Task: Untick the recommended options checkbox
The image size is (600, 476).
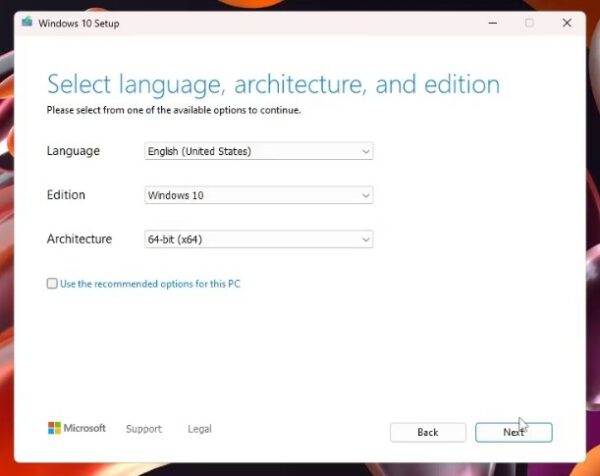Action: pyautogui.click(x=52, y=284)
